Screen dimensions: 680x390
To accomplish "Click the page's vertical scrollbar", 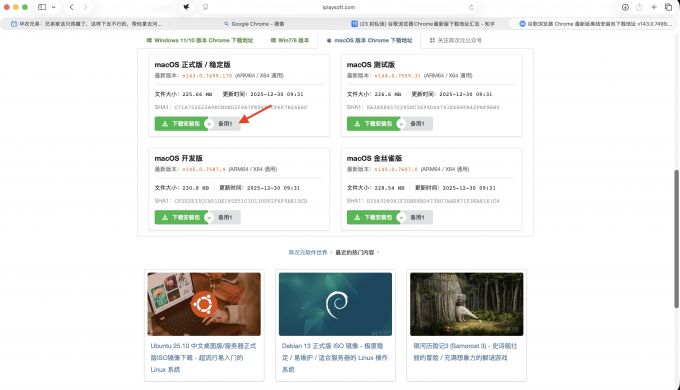I will tap(677, 239).
